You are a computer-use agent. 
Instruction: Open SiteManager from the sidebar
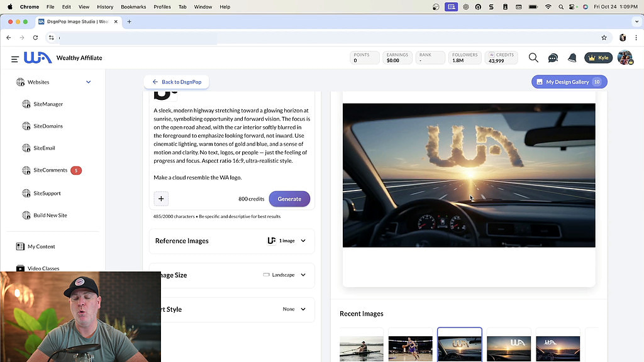click(48, 104)
